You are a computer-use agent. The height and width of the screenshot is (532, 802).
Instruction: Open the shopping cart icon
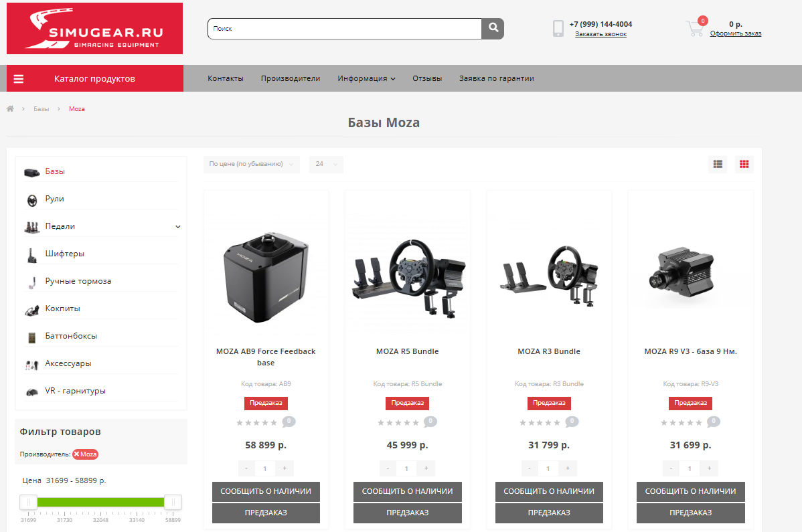pos(695,27)
